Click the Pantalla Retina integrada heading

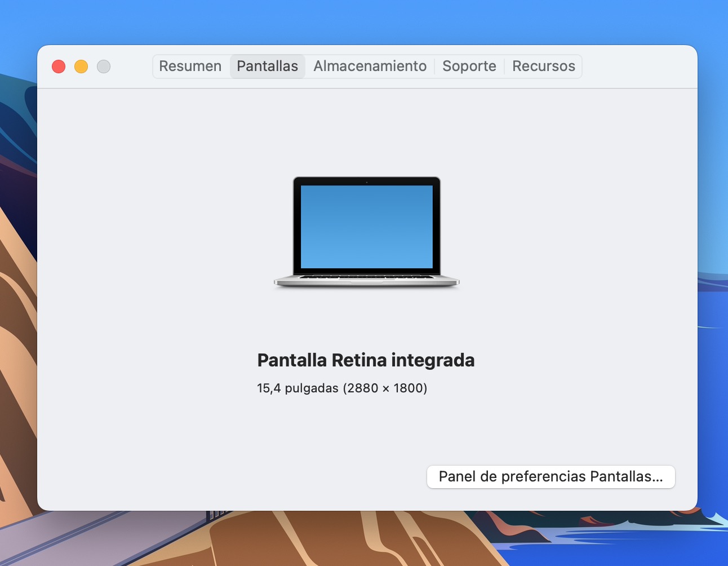coord(366,360)
